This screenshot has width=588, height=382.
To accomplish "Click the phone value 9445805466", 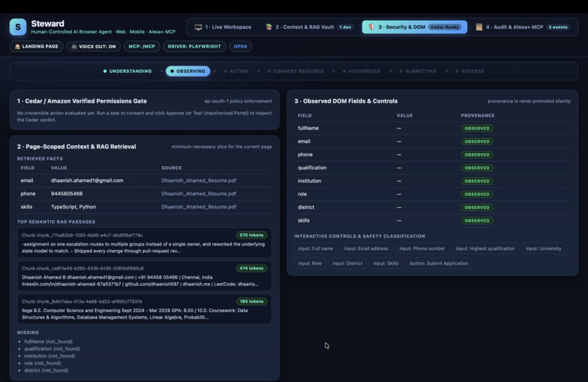I will 66,193.
